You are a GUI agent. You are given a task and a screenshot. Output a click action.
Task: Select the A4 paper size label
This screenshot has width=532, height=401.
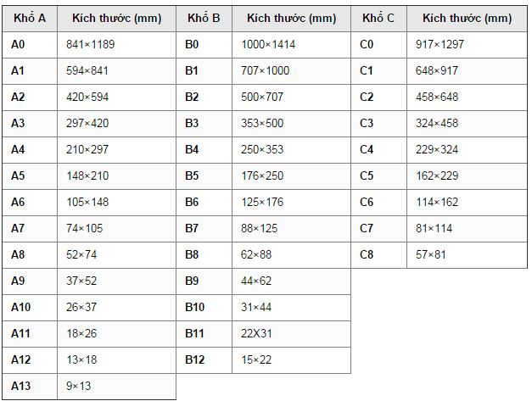click(19, 149)
